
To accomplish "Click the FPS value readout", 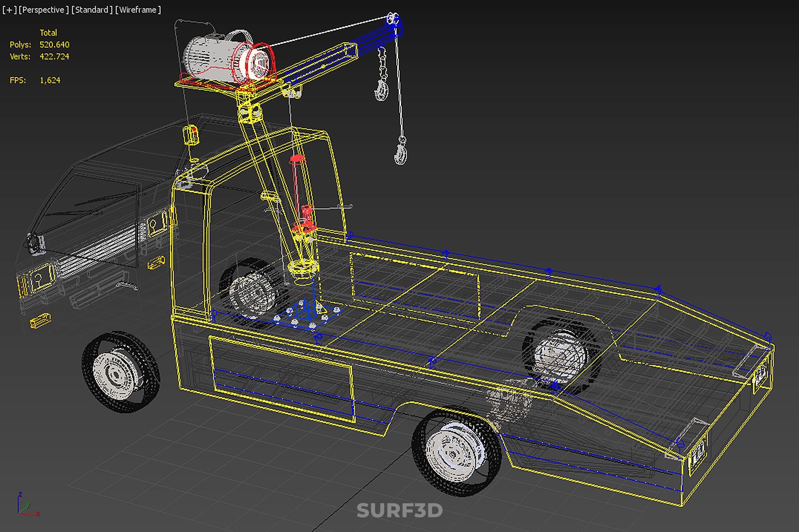I will pyautogui.click(x=50, y=80).
